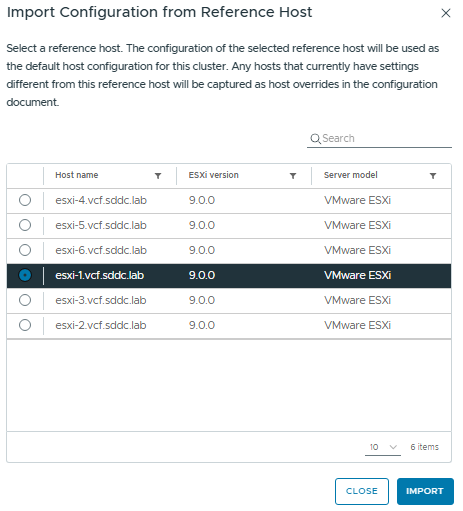Click the esxi-2.vcf.sddc.lab host name text

click(101, 325)
